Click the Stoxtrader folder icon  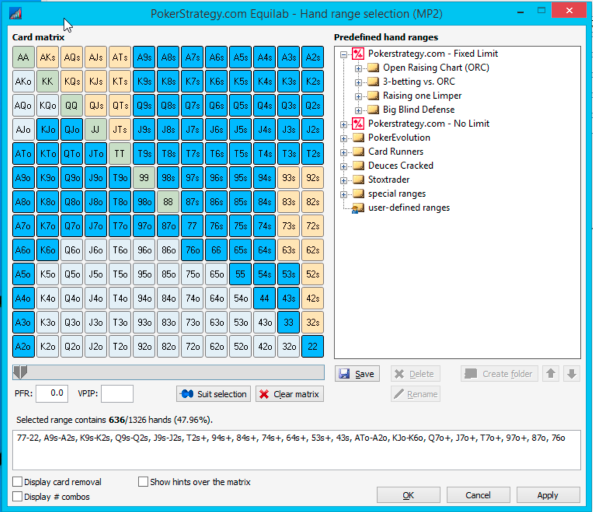[358, 180]
